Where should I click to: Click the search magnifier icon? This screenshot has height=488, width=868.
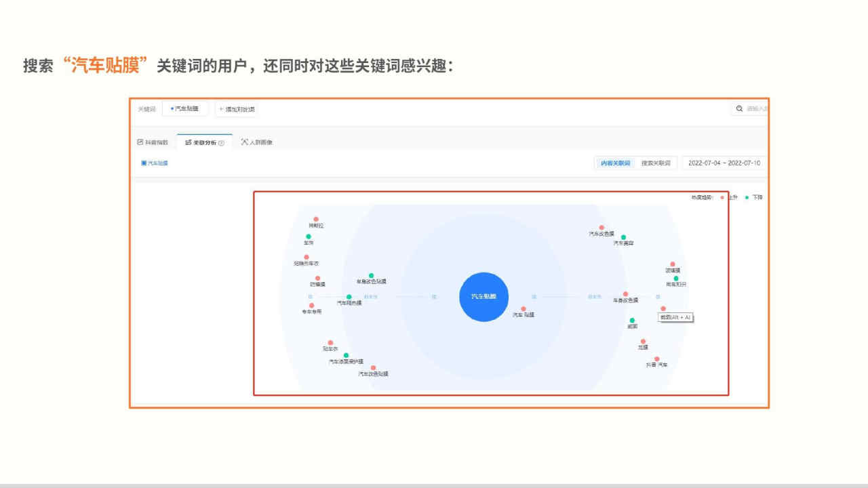(x=739, y=108)
